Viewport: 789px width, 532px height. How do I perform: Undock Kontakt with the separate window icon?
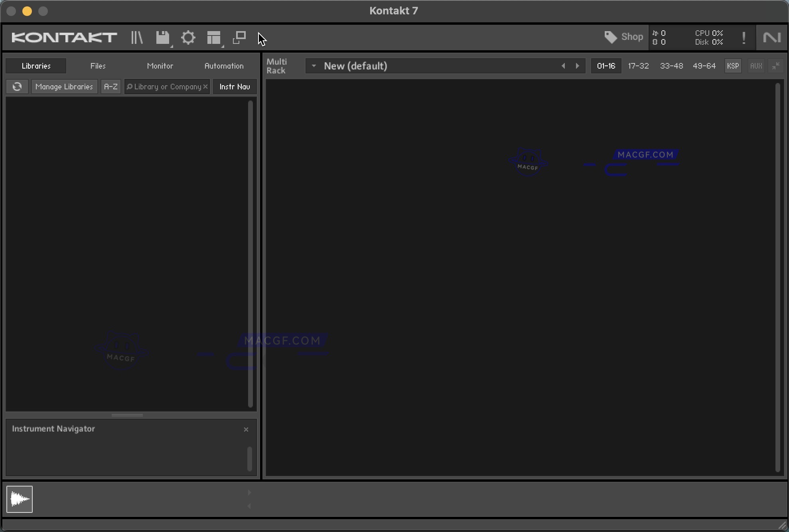[239, 37]
